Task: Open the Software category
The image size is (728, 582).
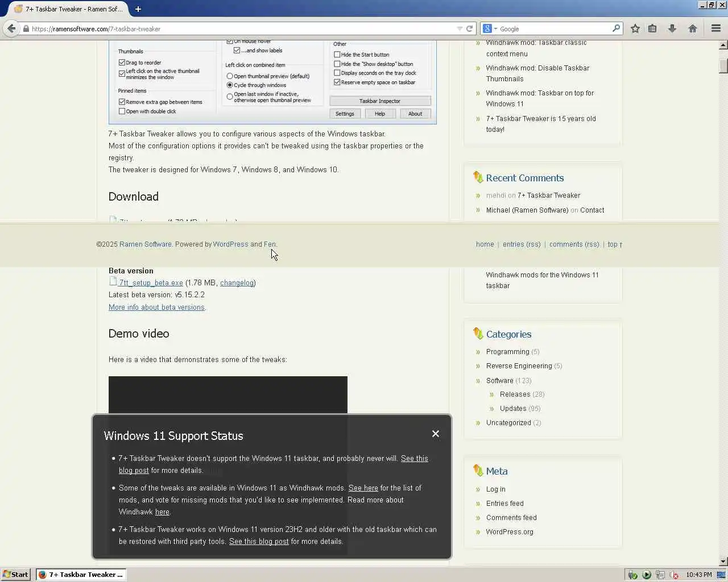Action: (x=499, y=380)
